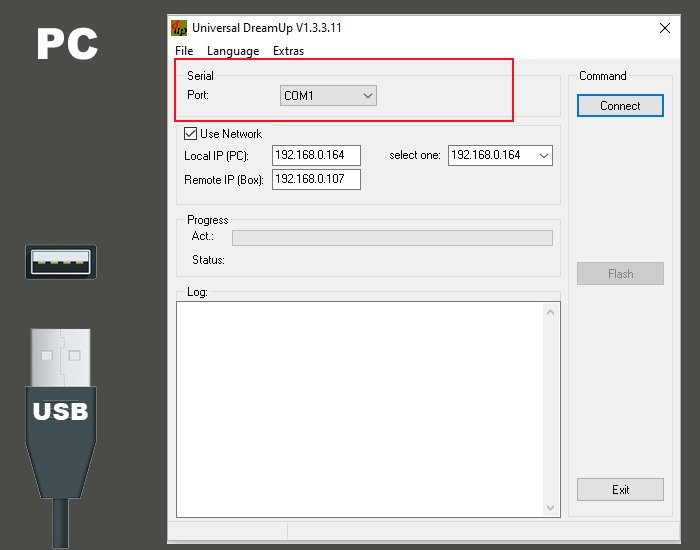The image size is (700, 550).
Task: Click the USB port icon below PC
Action: click(61, 262)
